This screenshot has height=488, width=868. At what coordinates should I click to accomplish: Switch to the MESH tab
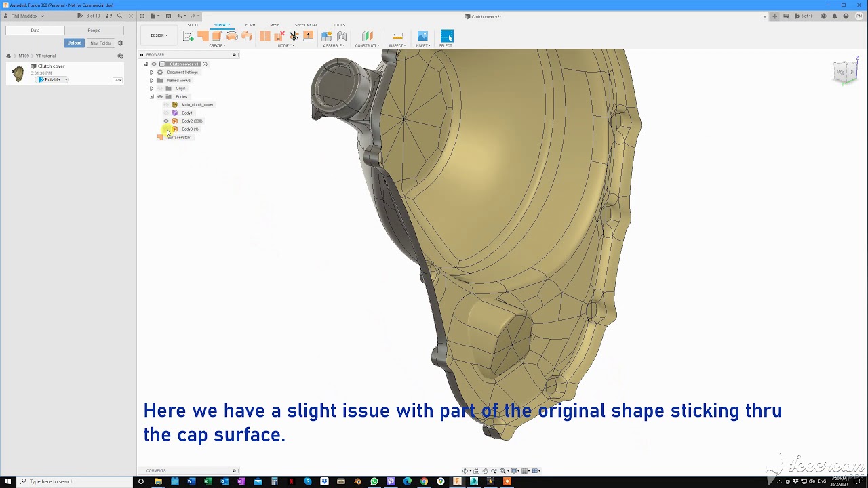pos(275,25)
